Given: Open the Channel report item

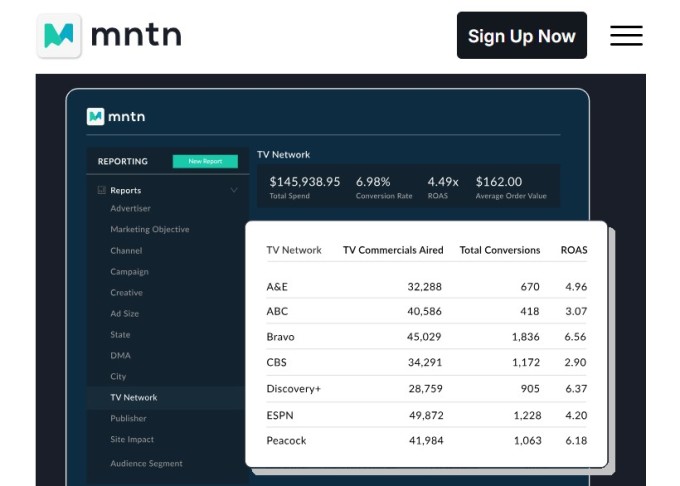Looking at the screenshot, I should pyautogui.click(x=126, y=251).
